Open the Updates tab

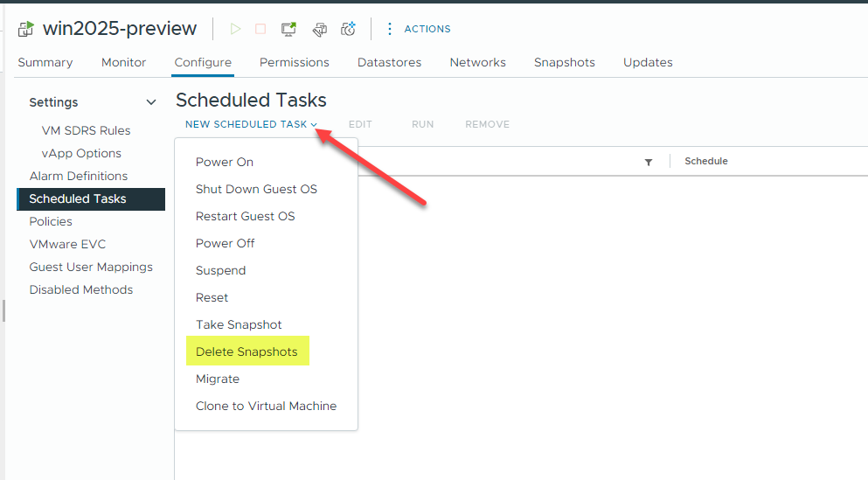[x=648, y=63]
